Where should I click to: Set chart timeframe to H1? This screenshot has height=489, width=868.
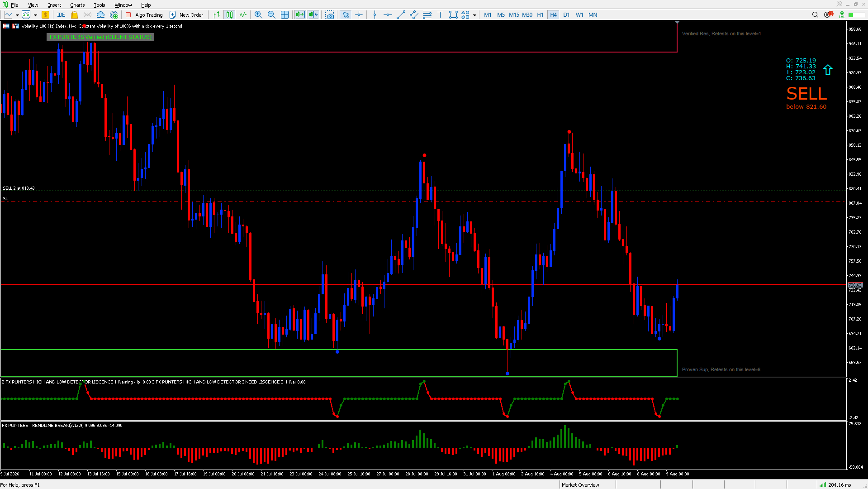pos(540,15)
